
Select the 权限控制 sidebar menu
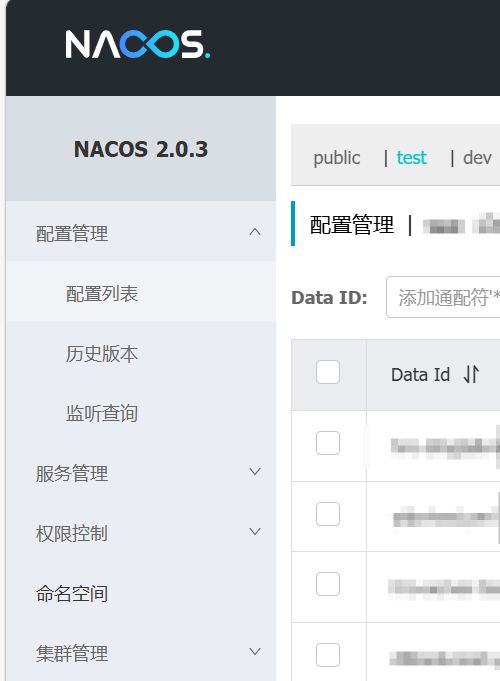[x=141, y=533]
